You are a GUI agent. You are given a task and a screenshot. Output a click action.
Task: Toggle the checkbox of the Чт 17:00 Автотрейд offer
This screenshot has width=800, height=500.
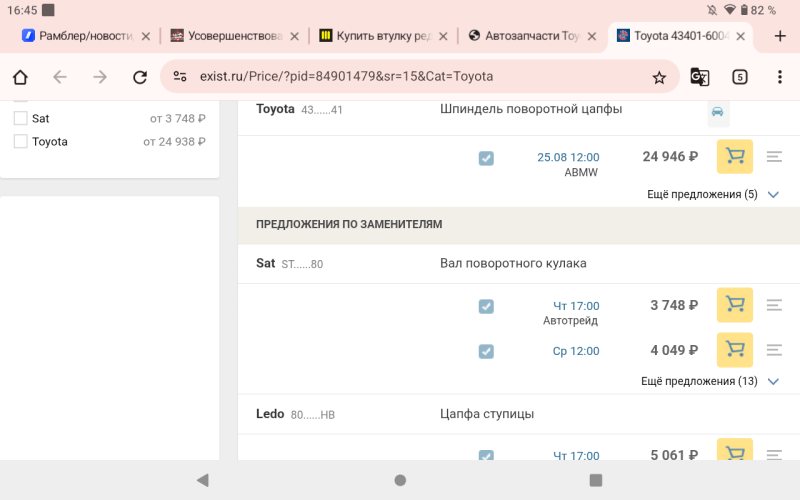point(486,307)
